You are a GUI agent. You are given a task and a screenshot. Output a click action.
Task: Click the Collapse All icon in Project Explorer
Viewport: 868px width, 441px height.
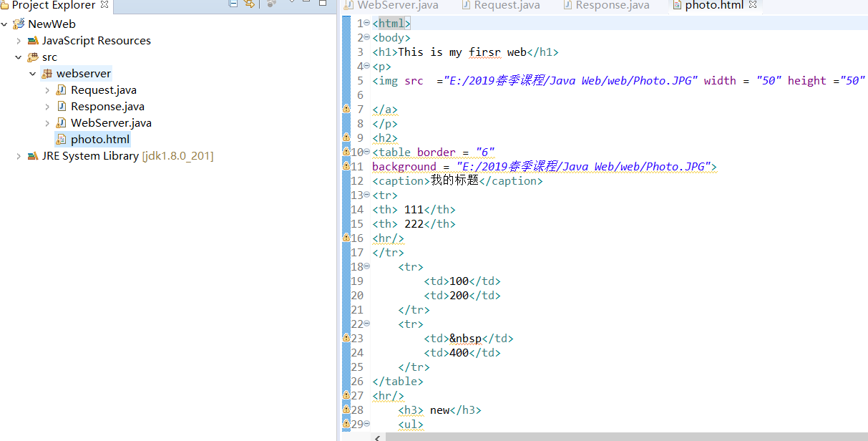pyautogui.click(x=233, y=4)
